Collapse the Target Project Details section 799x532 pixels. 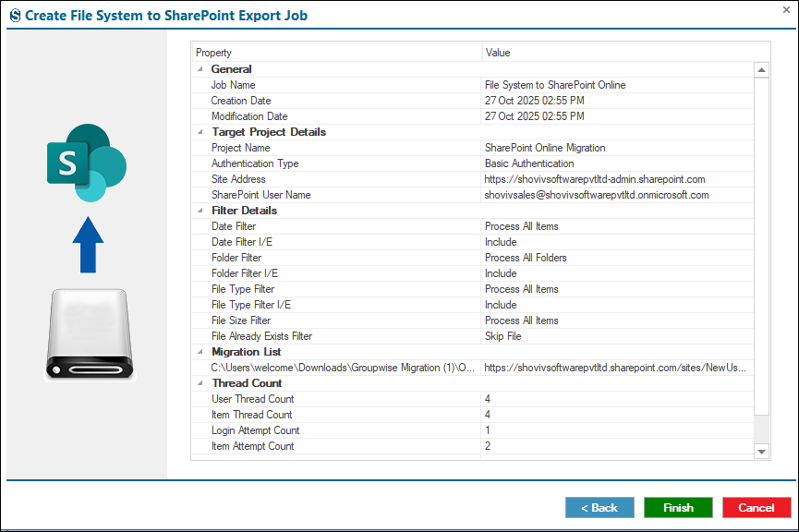pos(200,132)
